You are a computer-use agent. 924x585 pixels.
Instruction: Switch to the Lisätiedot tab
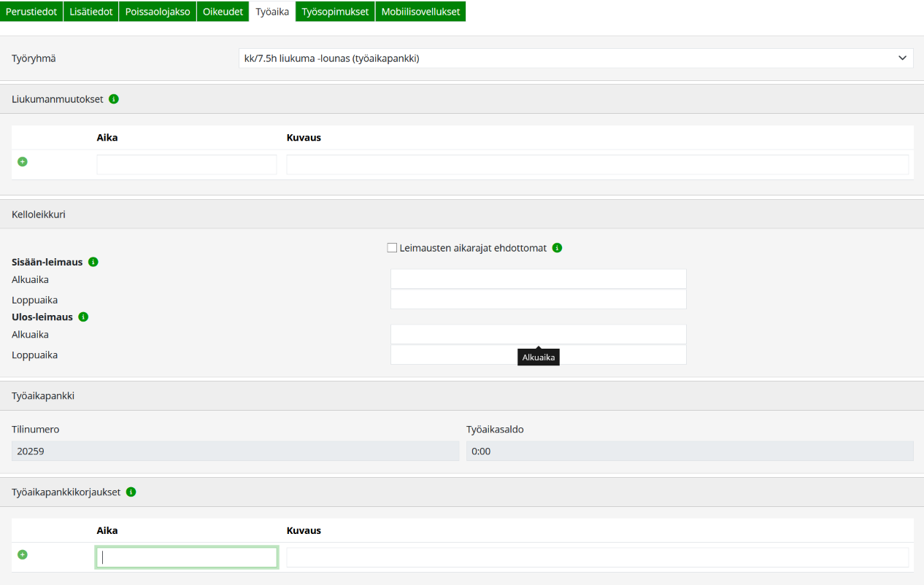[91, 12]
